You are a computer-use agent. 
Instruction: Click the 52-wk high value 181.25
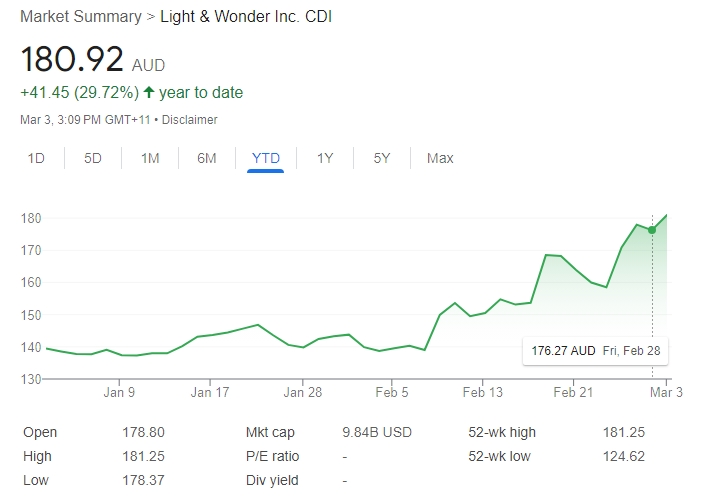click(x=625, y=433)
